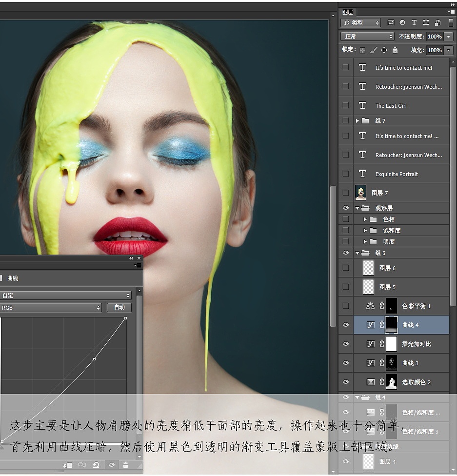Image resolution: width=457 pixels, height=476 pixels.
Task: Open the 类型 layer filter dropdown
Action: (361, 23)
